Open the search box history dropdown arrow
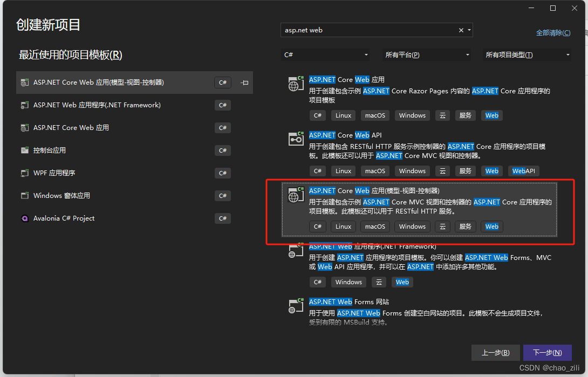The image size is (588, 377). [x=469, y=30]
